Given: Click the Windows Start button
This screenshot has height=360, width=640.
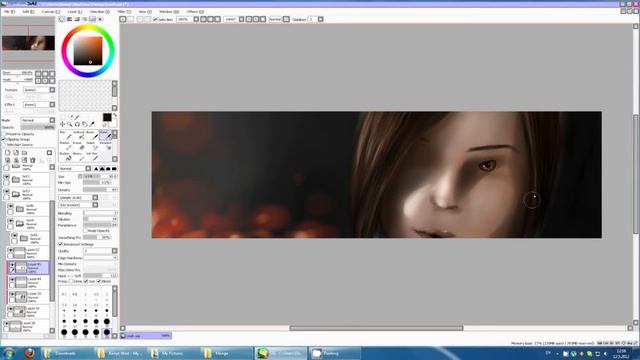Looking at the screenshot, I should 9,353.
